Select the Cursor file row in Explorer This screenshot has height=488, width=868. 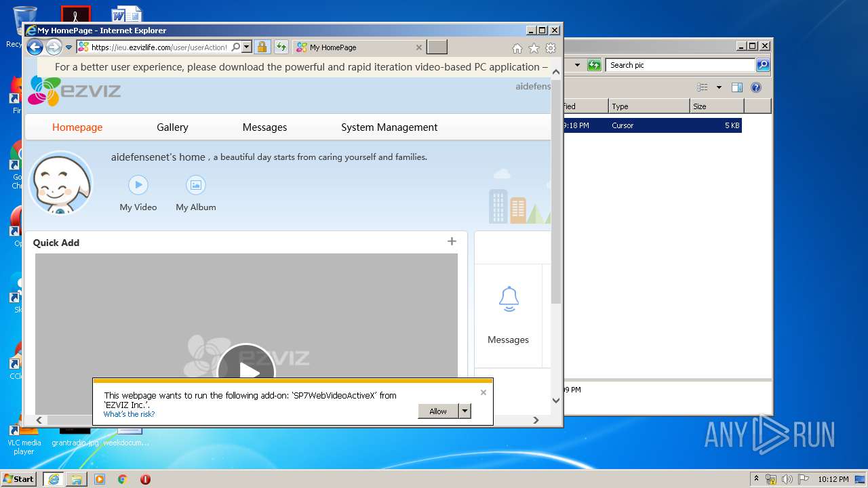pyautogui.click(x=652, y=125)
